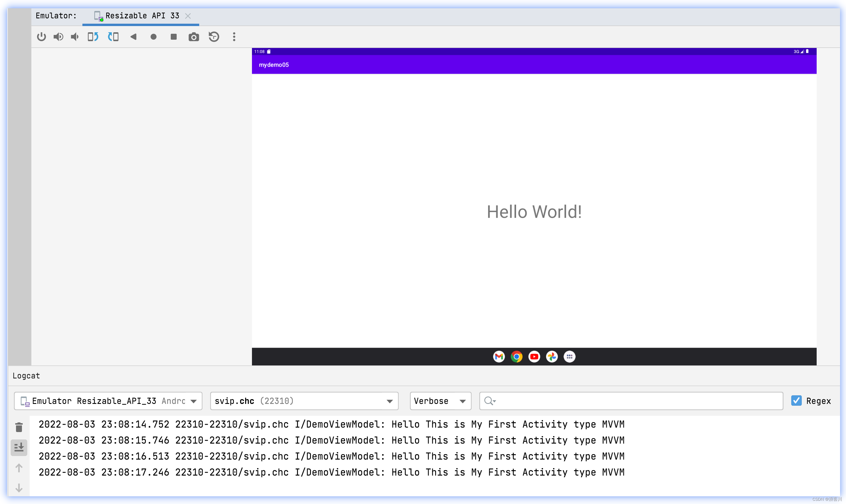Toggle scroll to end in Logcat

click(19, 448)
